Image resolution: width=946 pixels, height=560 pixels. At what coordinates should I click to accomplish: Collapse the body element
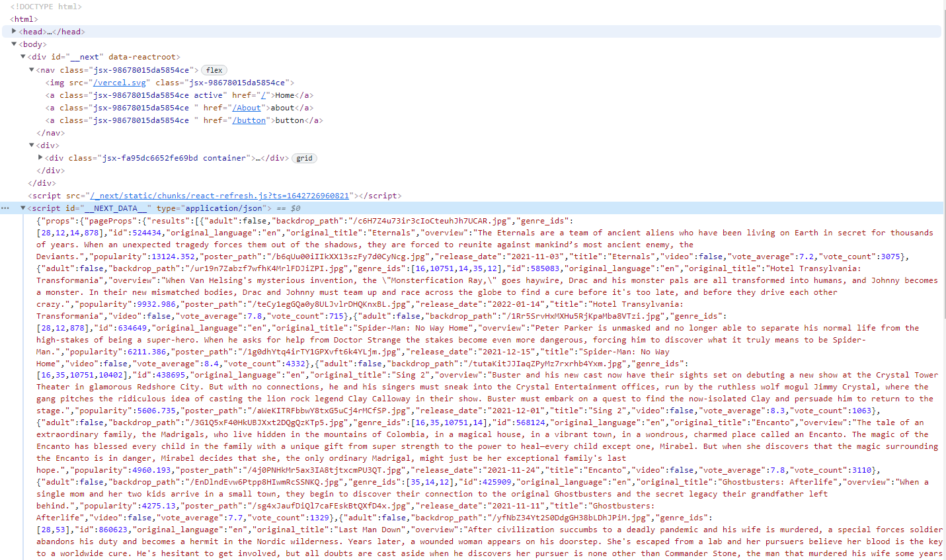14,44
